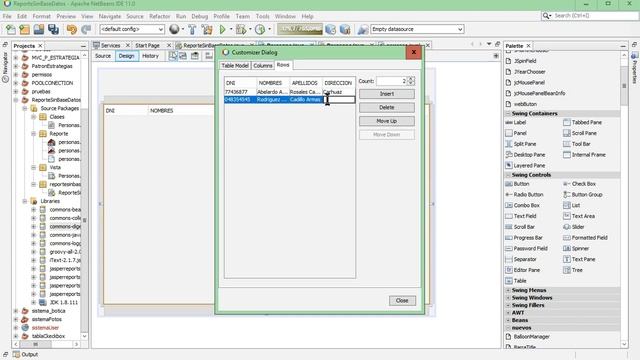This screenshot has height=360, width=640.
Task: Expand the Beans palette section
Action: click(x=508, y=320)
